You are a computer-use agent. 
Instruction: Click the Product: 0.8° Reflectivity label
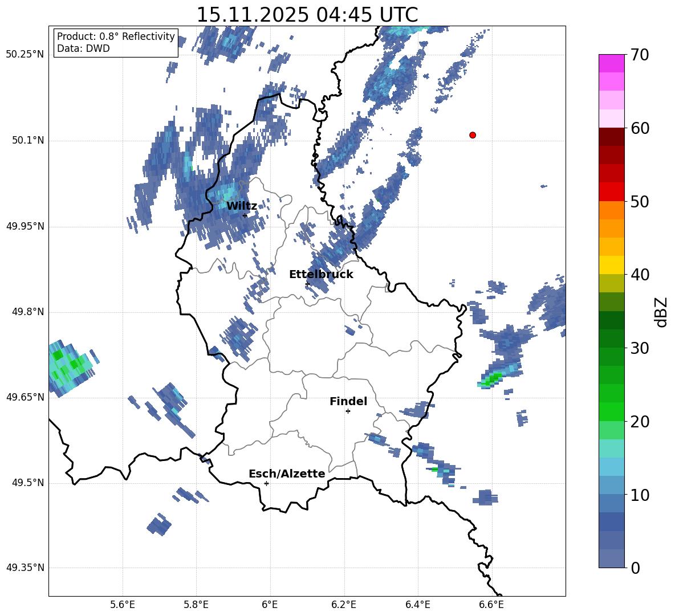pyautogui.click(x=116, y=36)
